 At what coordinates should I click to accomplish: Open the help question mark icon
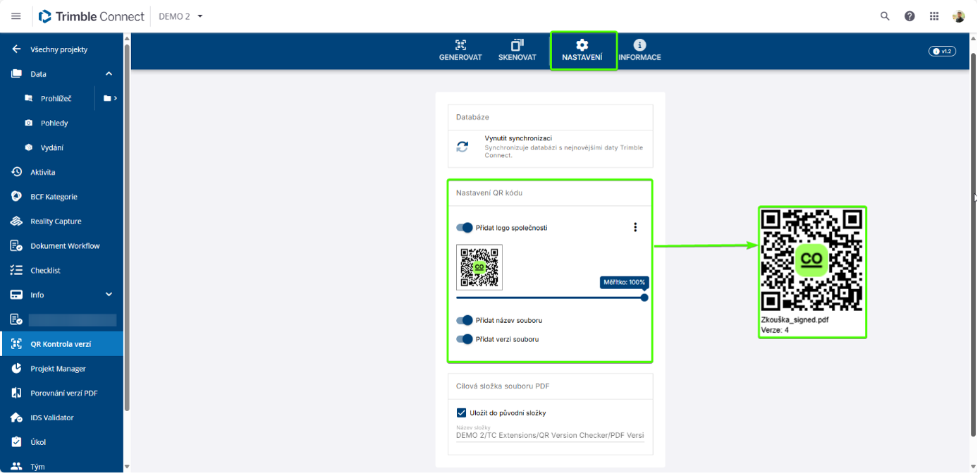(909, 16)
